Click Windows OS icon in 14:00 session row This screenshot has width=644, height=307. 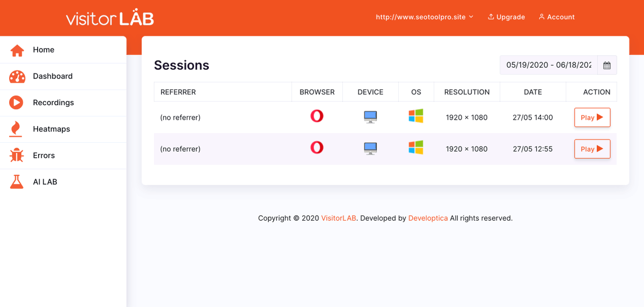click(416, 116)
